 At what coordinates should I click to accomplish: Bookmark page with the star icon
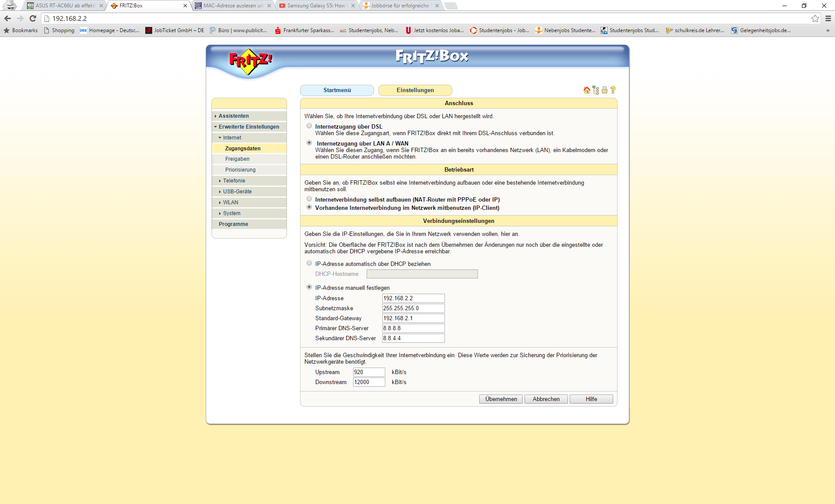(x=815, y=18)
